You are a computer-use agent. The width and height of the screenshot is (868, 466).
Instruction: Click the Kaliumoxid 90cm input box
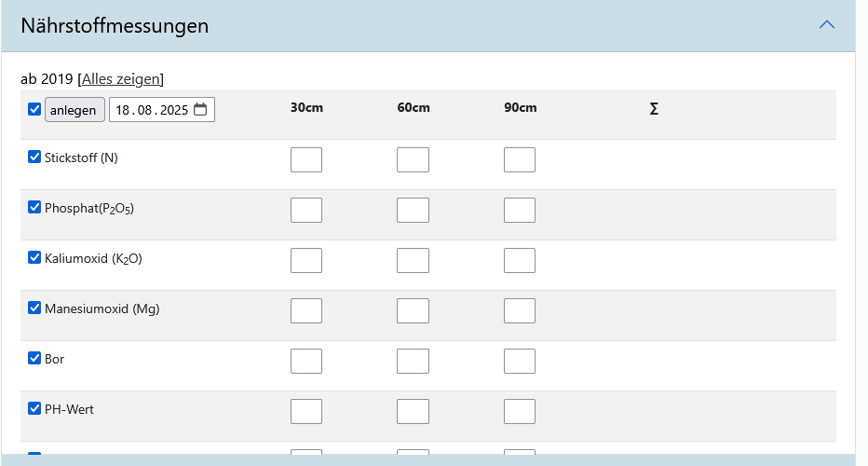pos(520,261)
